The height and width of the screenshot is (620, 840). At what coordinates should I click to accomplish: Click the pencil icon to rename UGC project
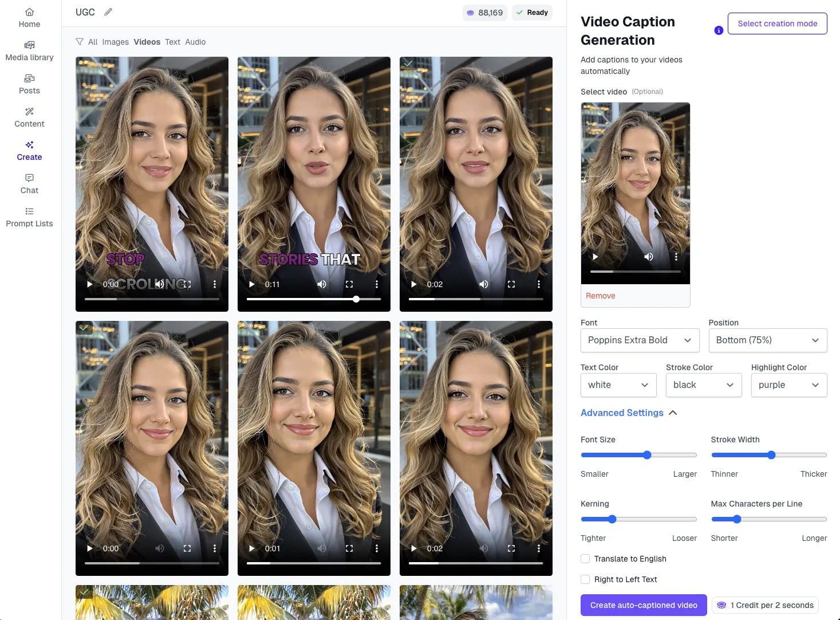pyautogui.click(x=108, y=12)
